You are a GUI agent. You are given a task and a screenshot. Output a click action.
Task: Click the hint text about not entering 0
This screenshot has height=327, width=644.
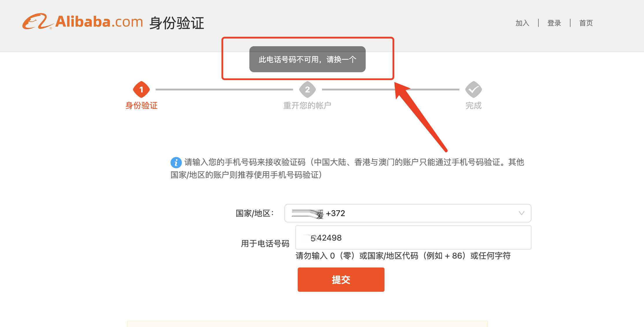[x=403, y=256]
